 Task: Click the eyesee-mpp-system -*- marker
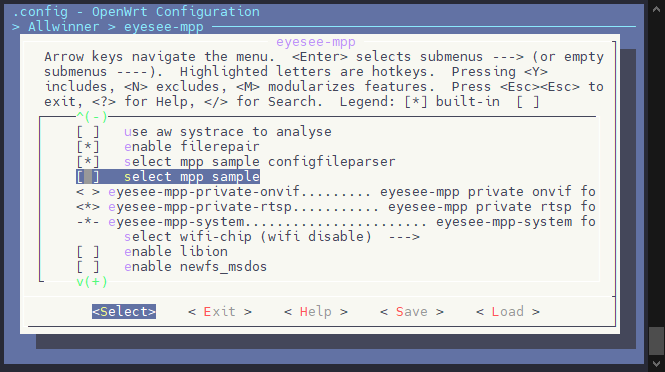88,222
